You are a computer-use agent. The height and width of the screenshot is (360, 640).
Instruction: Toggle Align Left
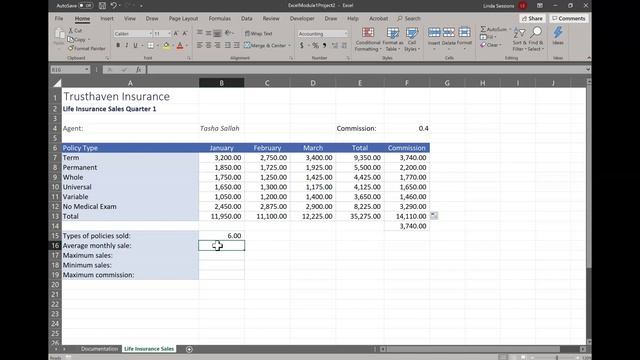200,45
